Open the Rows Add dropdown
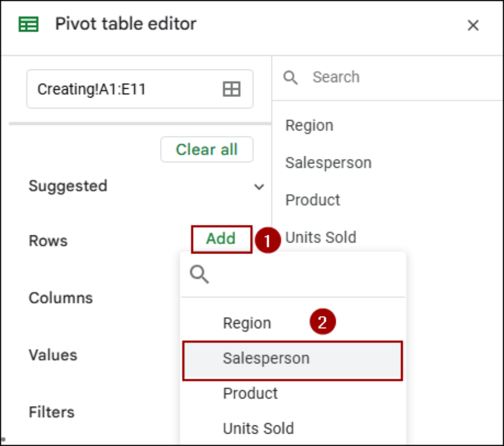The width and height of the screenshot is (504, 446). 221,239
